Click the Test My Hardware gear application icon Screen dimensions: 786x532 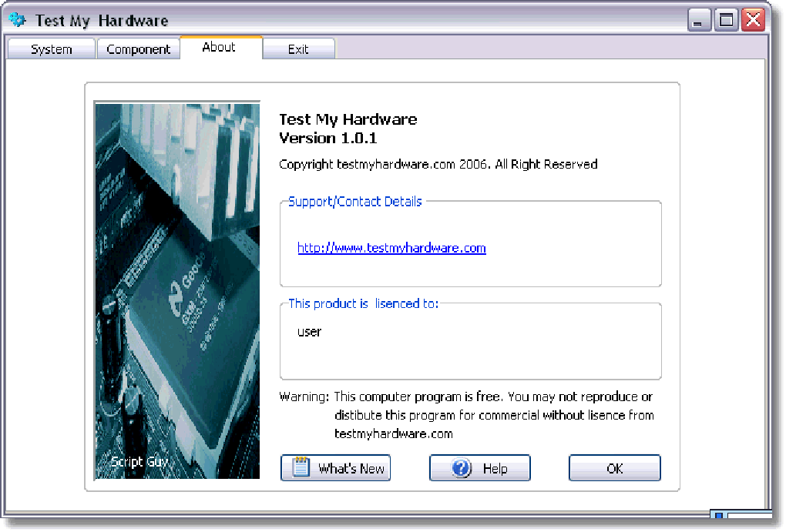point(17,18)
